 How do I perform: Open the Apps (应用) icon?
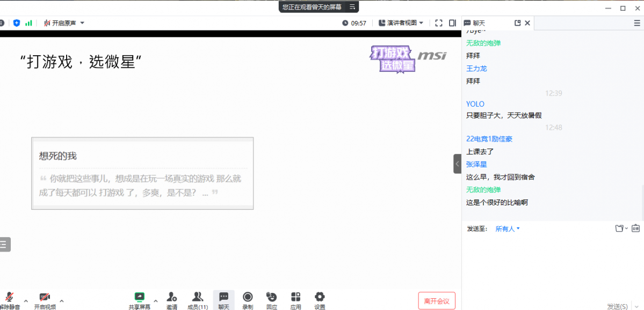pos(295,297)
